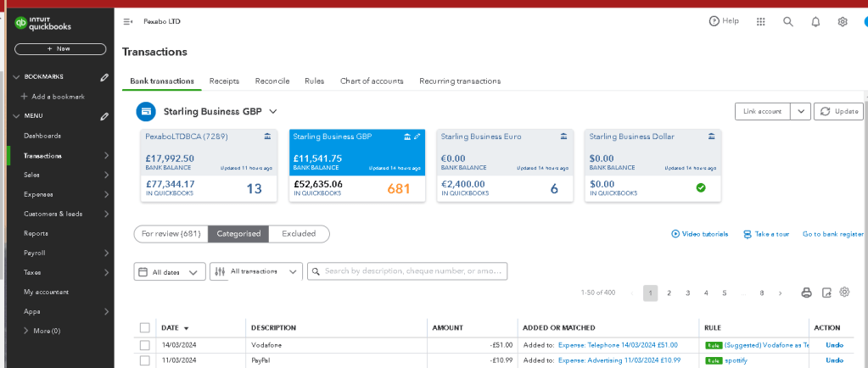Screen dimensions: 868x368
Task: Open the Reconcile tab
Action: click(272, 81)
